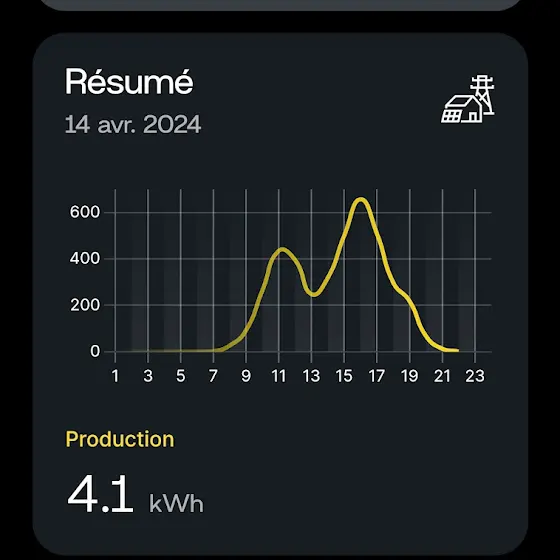Tap the production curve peak near hour 16
Image resolution: width=560 pixels, height=560 pixels.
coord(361,200)
